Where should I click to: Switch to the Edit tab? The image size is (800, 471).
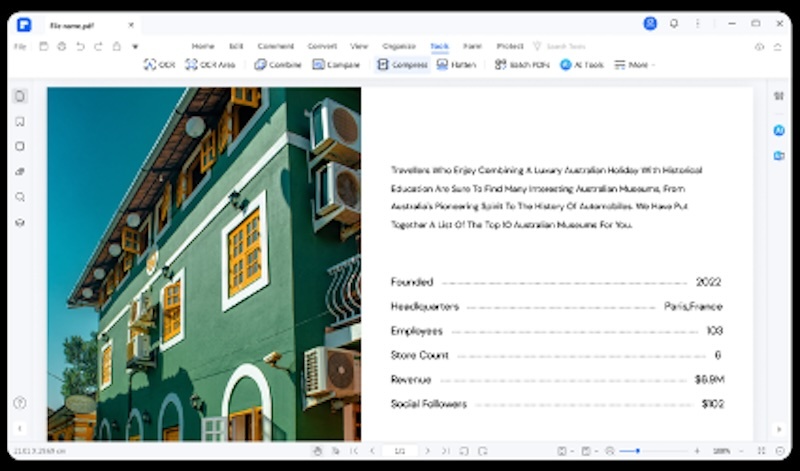pos(236,46)
